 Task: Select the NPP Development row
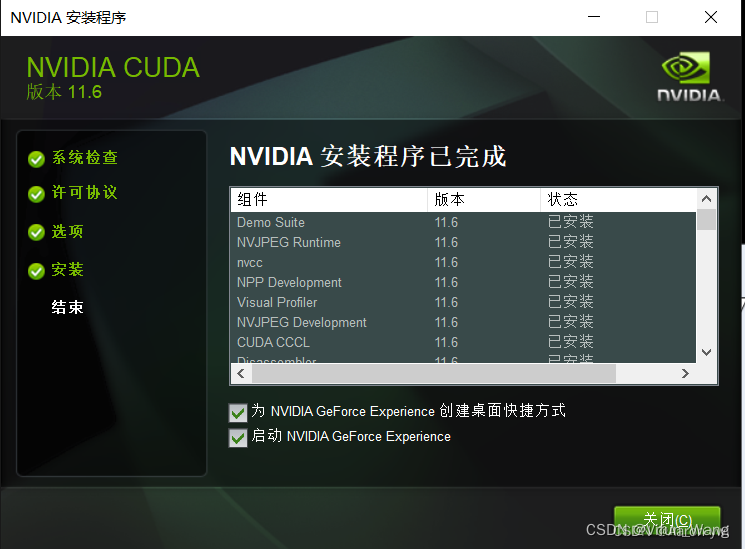[463, 282]
